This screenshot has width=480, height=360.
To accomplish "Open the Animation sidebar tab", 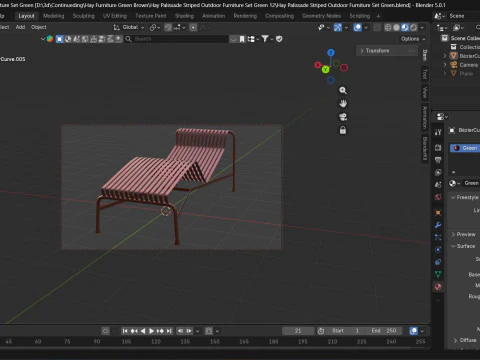I will 425,117.
